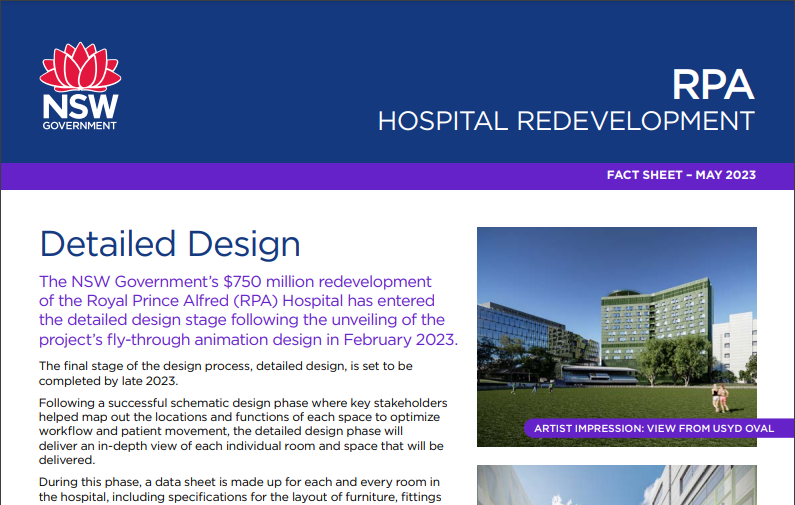Click the purple '$750 million redevelopment' intro line
This screenshot has width=795, height=505.
[x=235, y=281]
